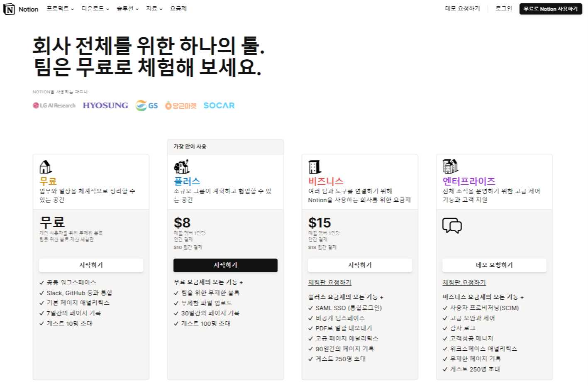Click the $18 월간 결제 text
This screenshot has height=386, width=588.
[322, 247]
